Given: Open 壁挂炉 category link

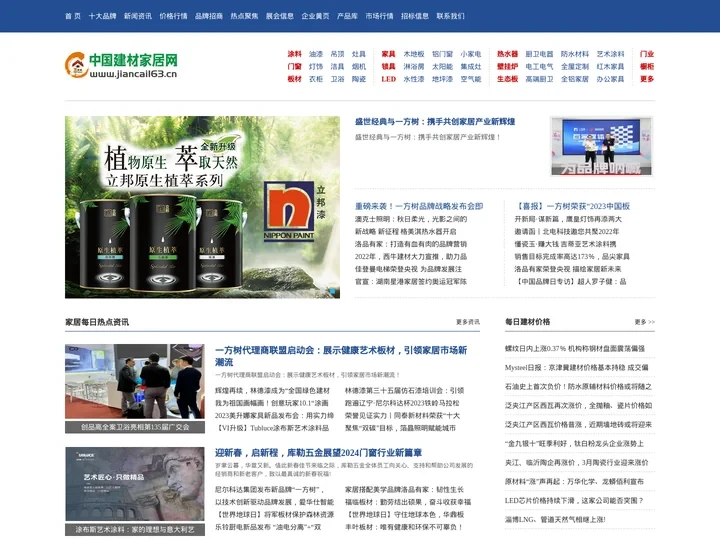Looking at the screenshot, I should coord(507,67).
